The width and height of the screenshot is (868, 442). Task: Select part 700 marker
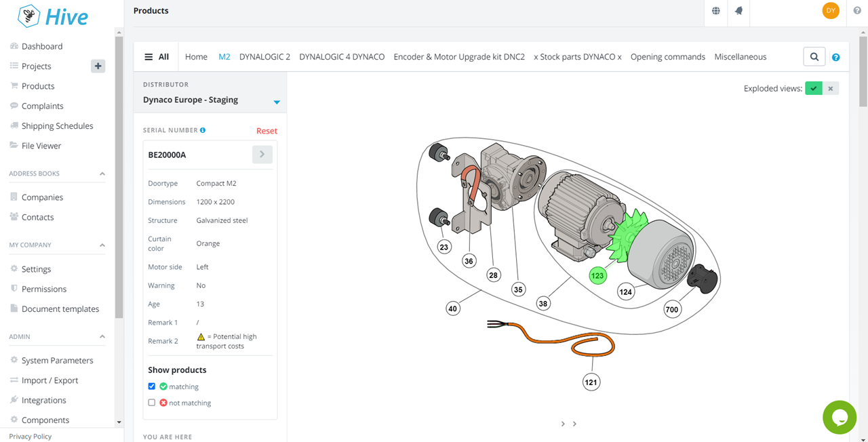click(672, 310)
